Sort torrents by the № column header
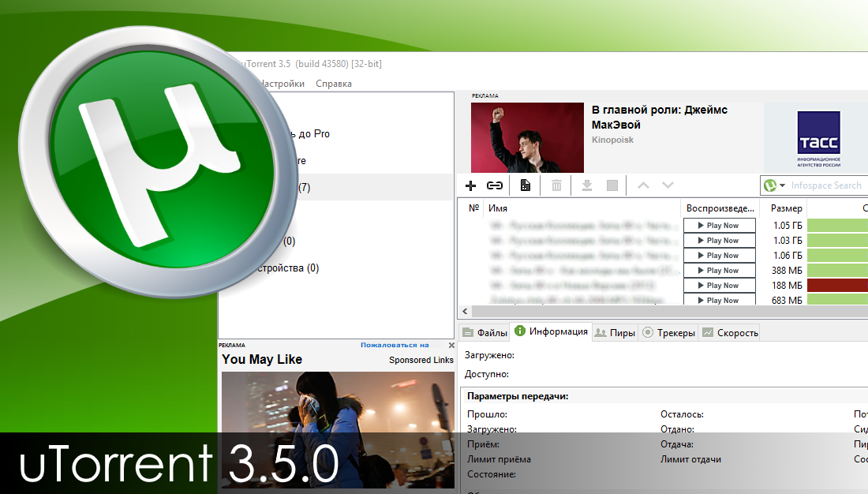 coord(474,208)
